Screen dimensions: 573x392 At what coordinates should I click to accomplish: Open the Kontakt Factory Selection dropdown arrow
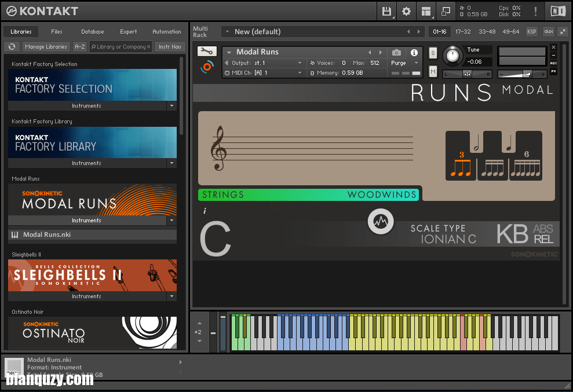coord(171,106)
